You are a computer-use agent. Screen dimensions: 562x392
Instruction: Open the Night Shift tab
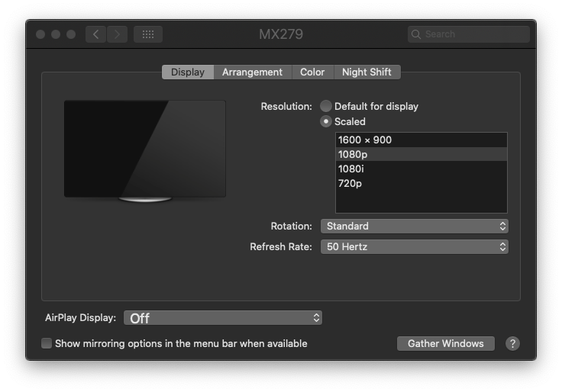[367, 72]
